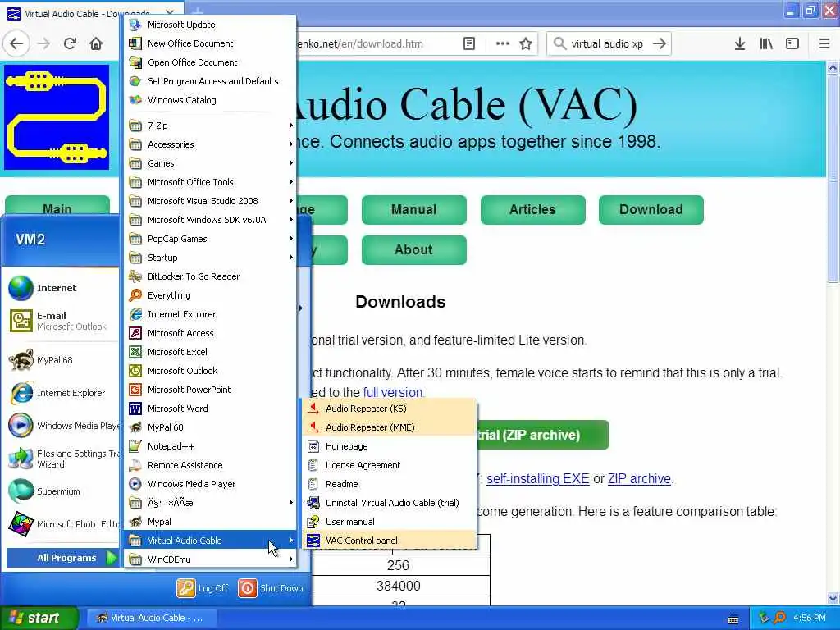Viewport: 840px width, 630px height.
Task: Open Notepad++ from programs list
Action: point(211,446)
